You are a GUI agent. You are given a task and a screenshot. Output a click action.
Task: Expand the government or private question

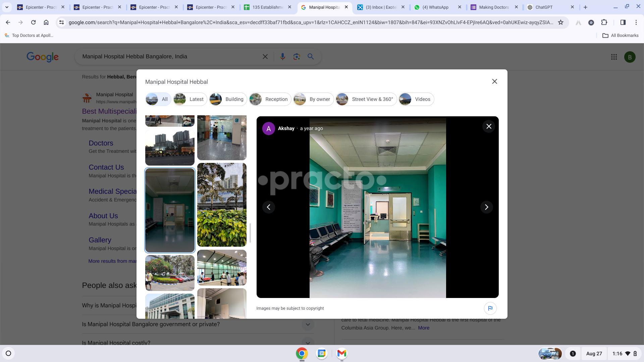[308, 324]
